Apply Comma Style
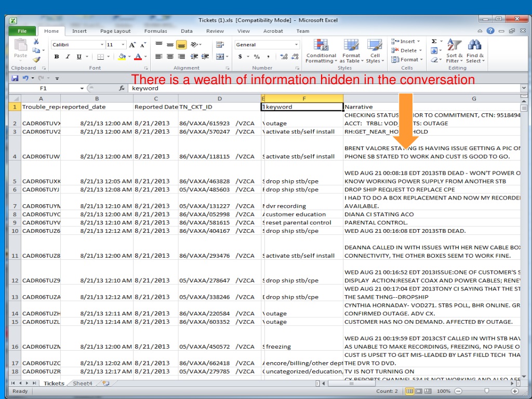This screenshot has width=532, height=399. click(268, 57)
